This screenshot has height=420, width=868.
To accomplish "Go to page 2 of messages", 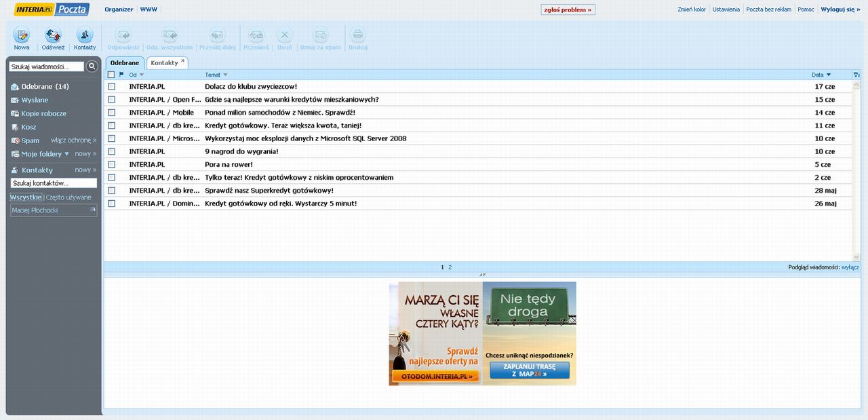I will tap(450, 267).
